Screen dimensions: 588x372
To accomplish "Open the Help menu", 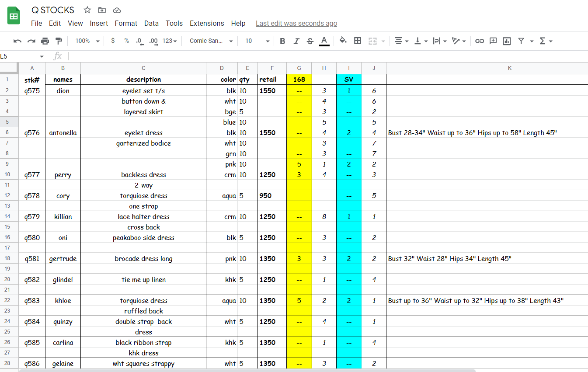I will point(238,23).
